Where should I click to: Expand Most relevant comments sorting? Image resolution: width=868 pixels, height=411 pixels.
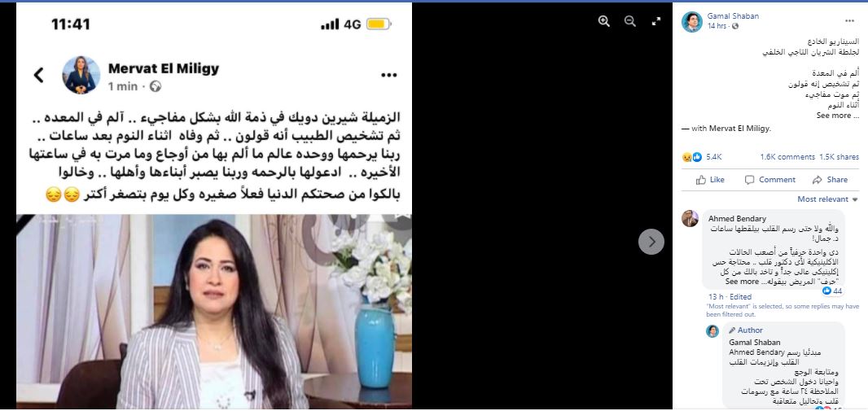click(x=827, y=199)
